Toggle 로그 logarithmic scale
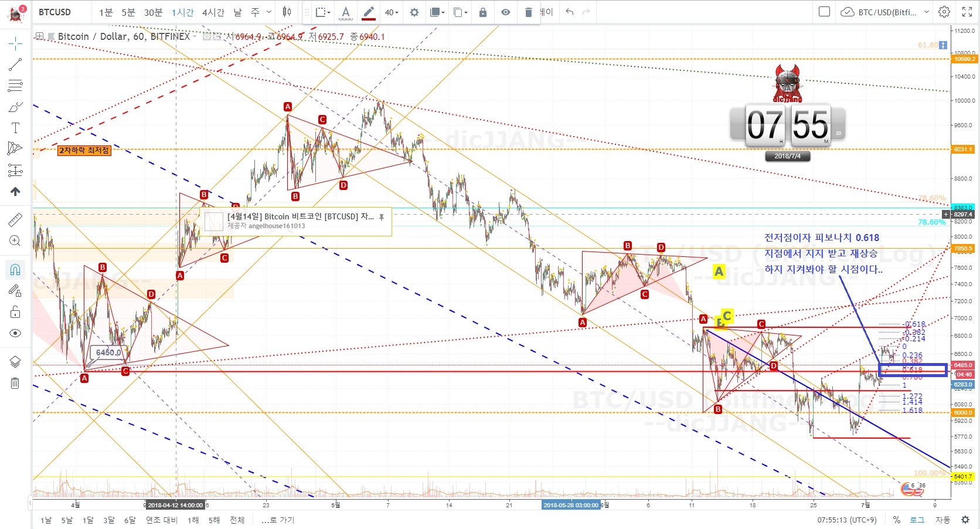Viewport: 980px width, 529px height. pyautogui.click(x=917, y=520)
